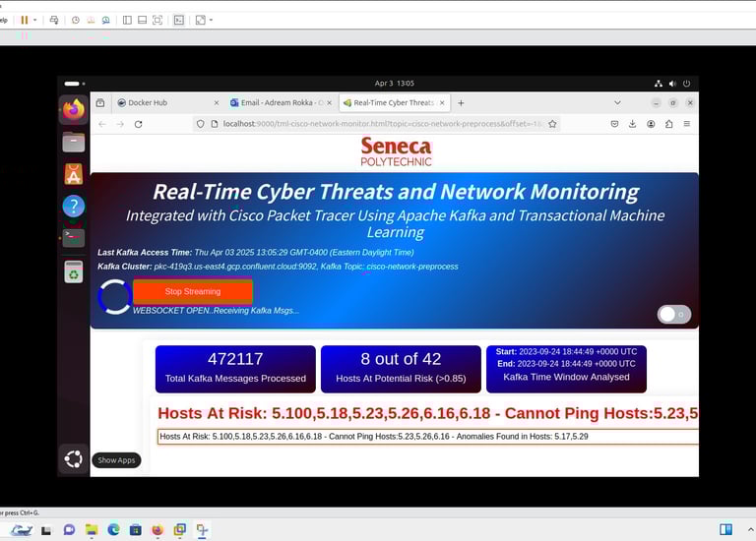Click the Send Ctrl+Alt+Del toolbar icon
The width and height of the screenshot is (756, 541).
point(54,20)
